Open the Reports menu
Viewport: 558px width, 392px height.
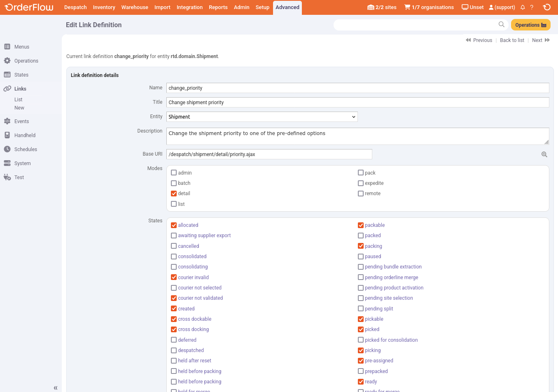218,7
